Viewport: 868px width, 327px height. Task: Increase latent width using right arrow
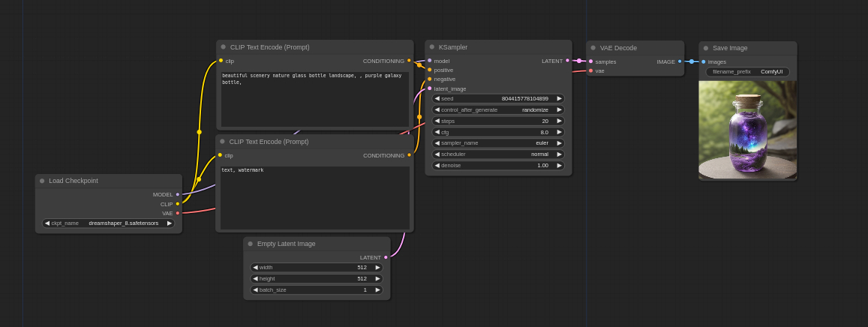pos(377,268)
